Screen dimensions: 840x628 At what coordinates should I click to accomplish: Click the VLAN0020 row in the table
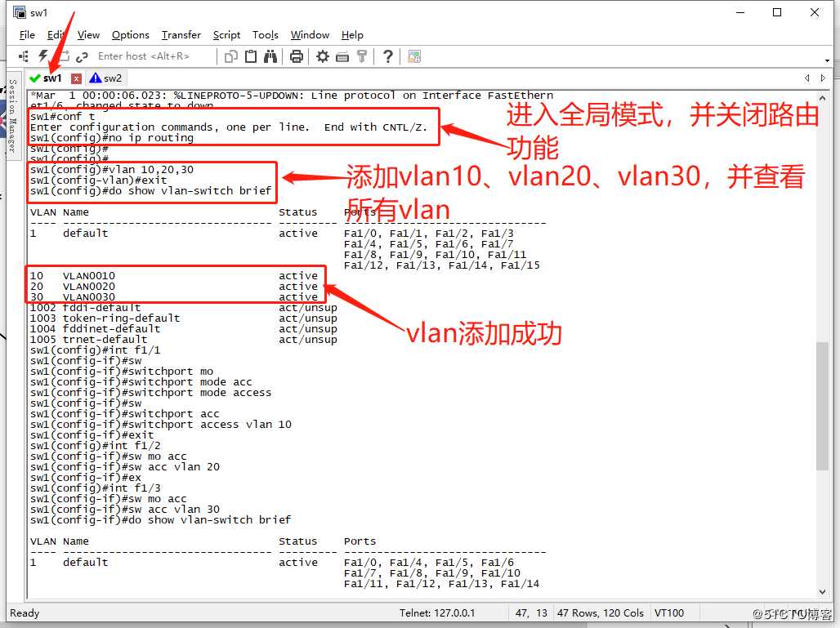point(173,287)
